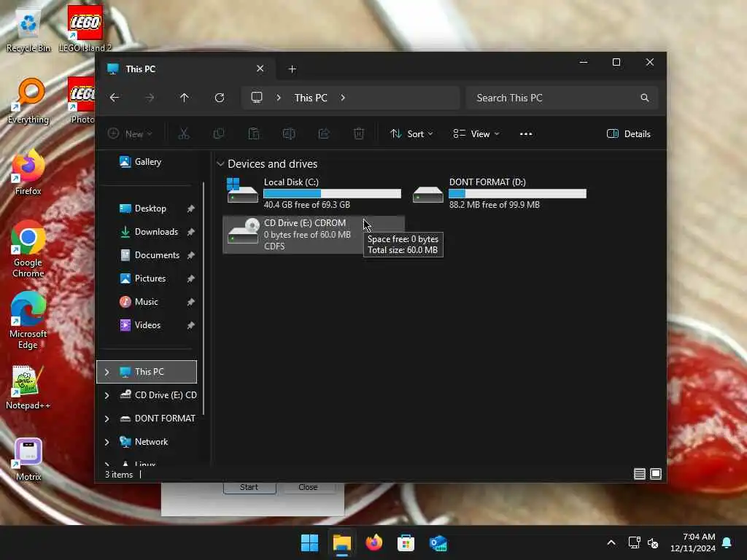
Task: Open Music in quick access
Action: pyautogui.click(x=147, y=302)
